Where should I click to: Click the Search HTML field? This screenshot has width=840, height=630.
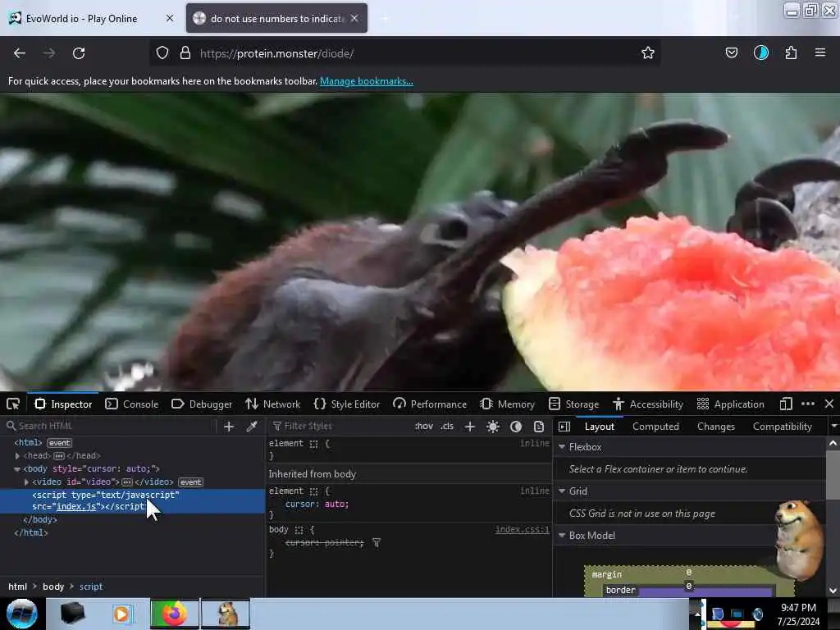(110, 426)
